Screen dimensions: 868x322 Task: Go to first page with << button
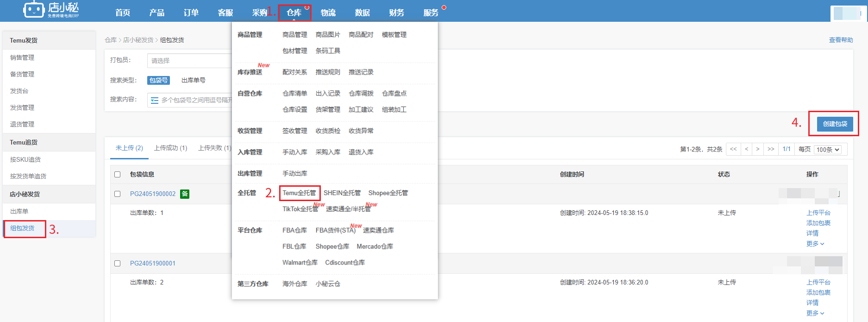(x=733, y=149)
